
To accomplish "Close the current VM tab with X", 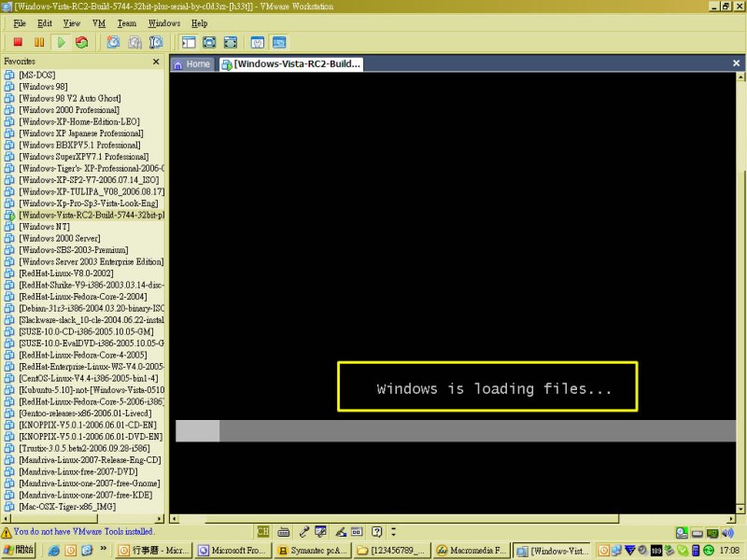I will 736,63.
